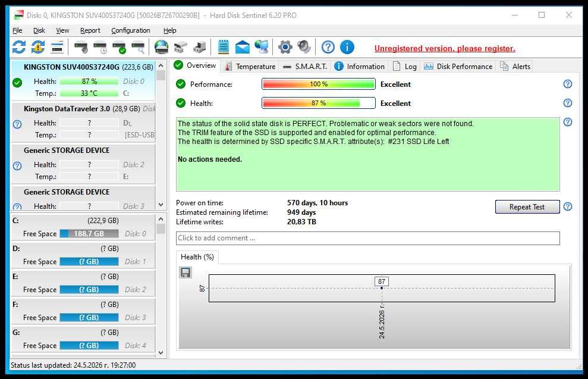588x379 pixels.
Task: Click the help icon beside Performance bar
Action: 568,84
